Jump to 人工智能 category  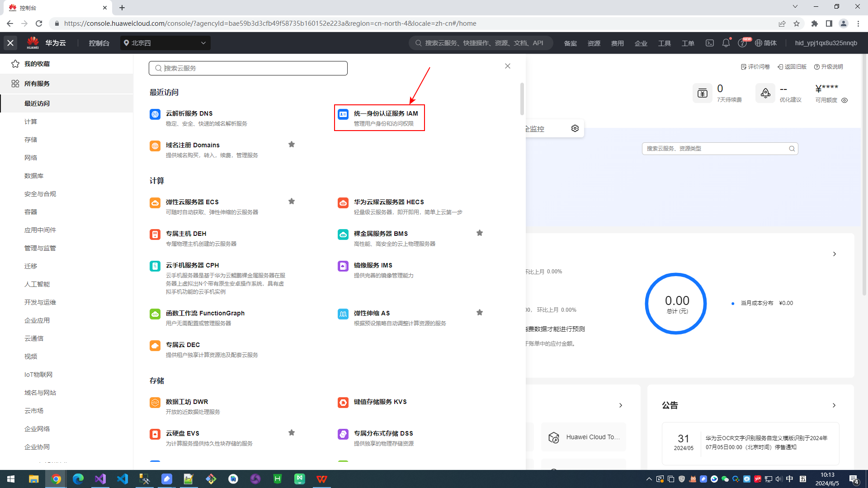37,284
